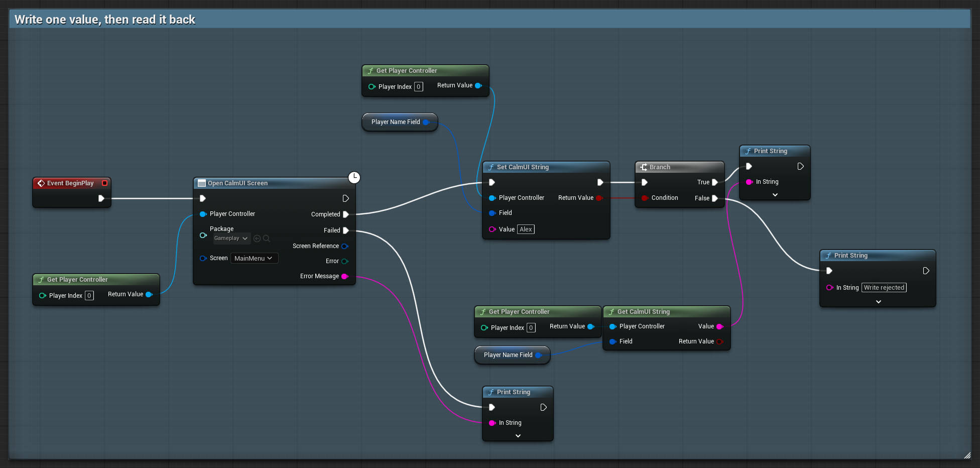Screen dimensions: 980x468
Task: Open the Gameplay package dropdown
Action: click(231, 239)
